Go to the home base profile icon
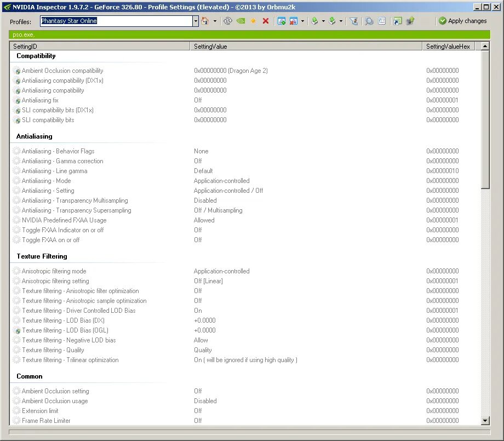 click(205, 21)
